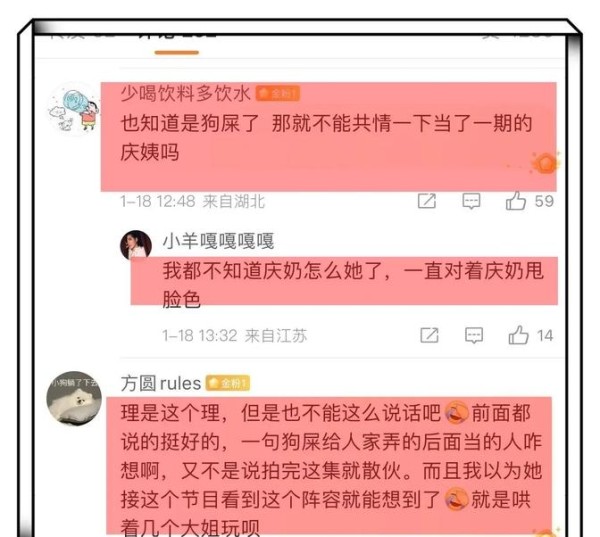600x537 pixels.
Task: Open reply text starting 我都不知道庆奶
Action: pyautogui.click(x=353, y=285)
